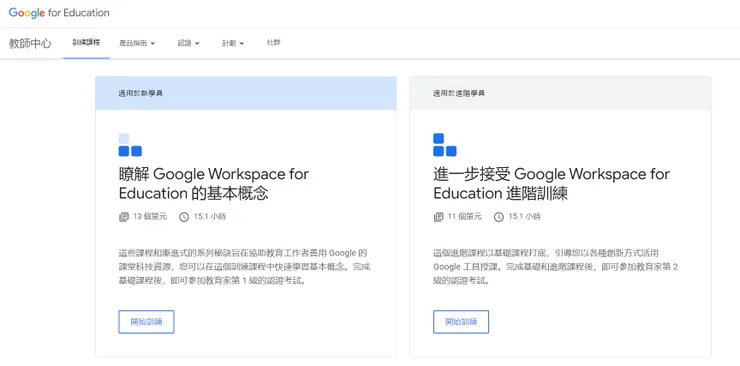Select the 訓練課程 tab
This screenshot has height=366, width=740.
[86, 42]
